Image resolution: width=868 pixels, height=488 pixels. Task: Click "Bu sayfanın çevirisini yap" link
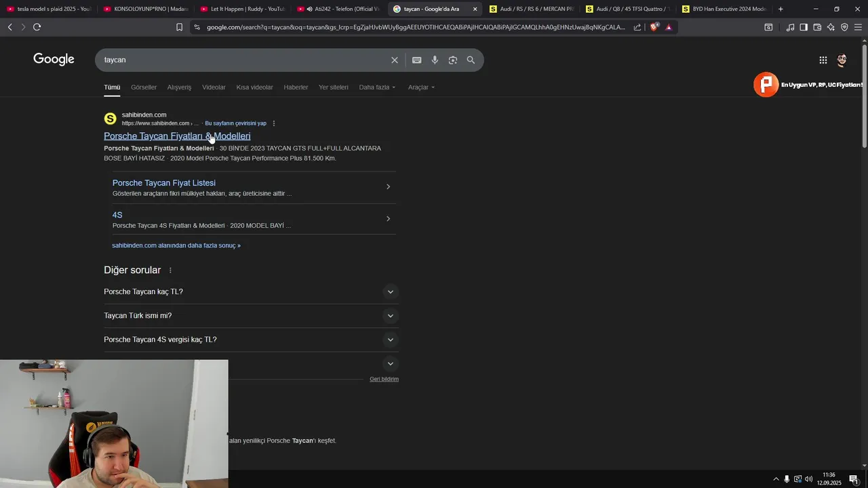[236, 123]
